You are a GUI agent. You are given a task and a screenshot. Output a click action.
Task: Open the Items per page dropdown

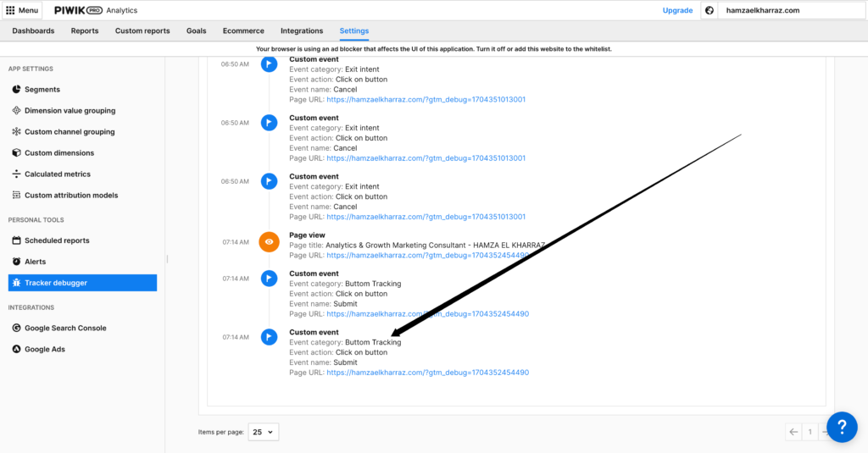(x=263, y=432)
